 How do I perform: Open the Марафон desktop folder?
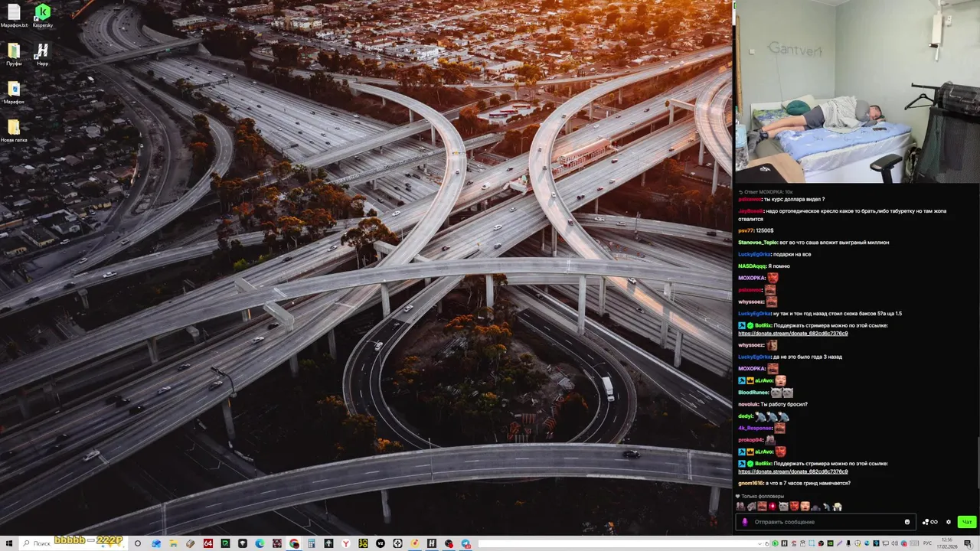[x=14, y=93]
